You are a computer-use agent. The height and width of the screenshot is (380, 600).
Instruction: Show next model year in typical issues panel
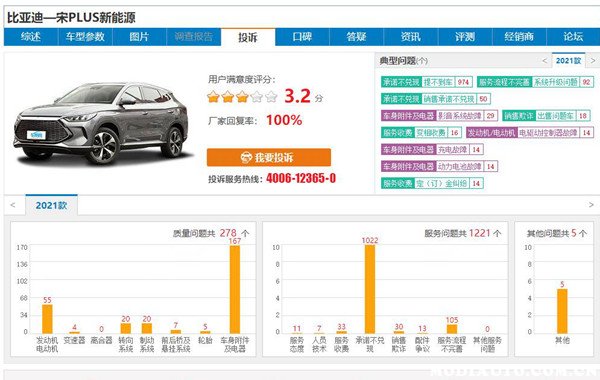(593, 60)
